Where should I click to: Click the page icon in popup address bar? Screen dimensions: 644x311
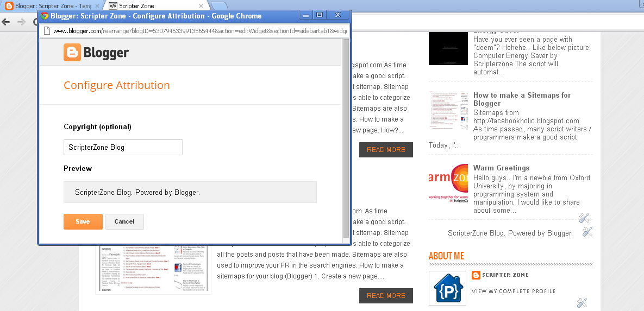pyautogui.click(x=47, y=31)
